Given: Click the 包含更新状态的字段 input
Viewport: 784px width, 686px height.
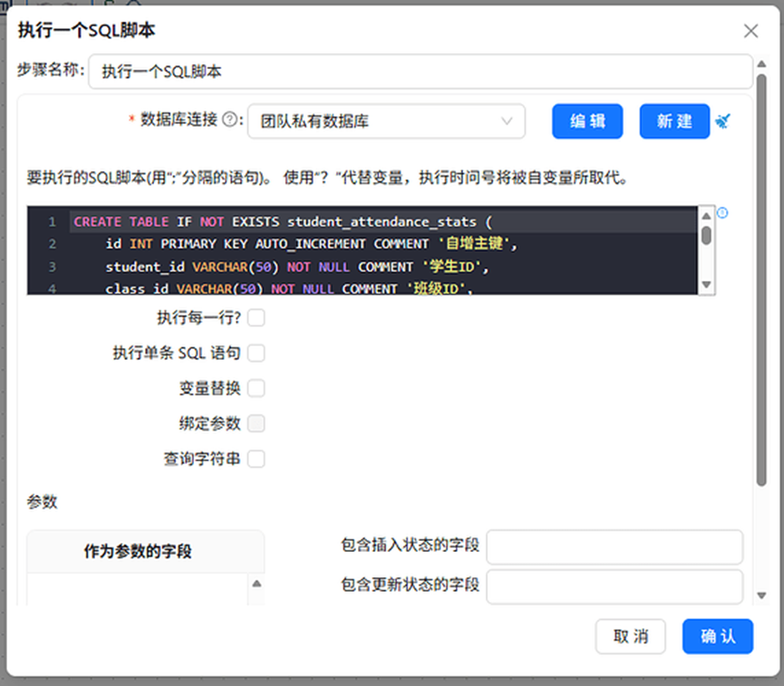Looking at the screenshot, I should coord(615,586).
